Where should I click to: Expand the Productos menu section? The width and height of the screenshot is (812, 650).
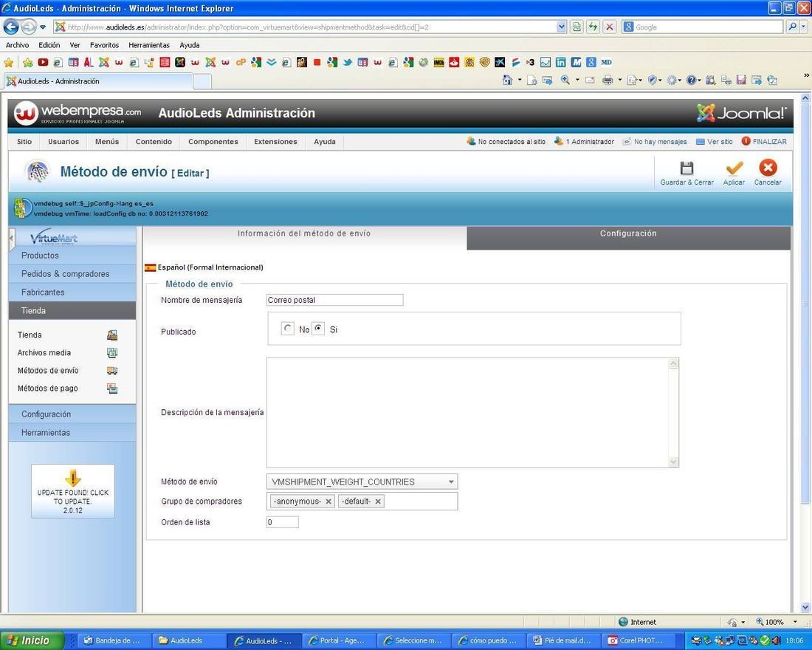click(x=72, y=256)
